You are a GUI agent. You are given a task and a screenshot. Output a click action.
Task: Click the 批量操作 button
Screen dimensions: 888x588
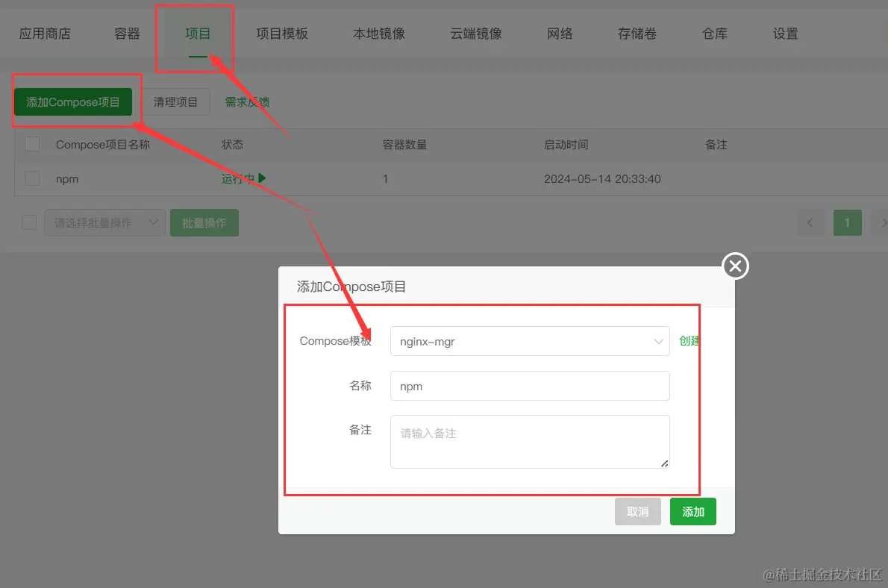[204, 222]
